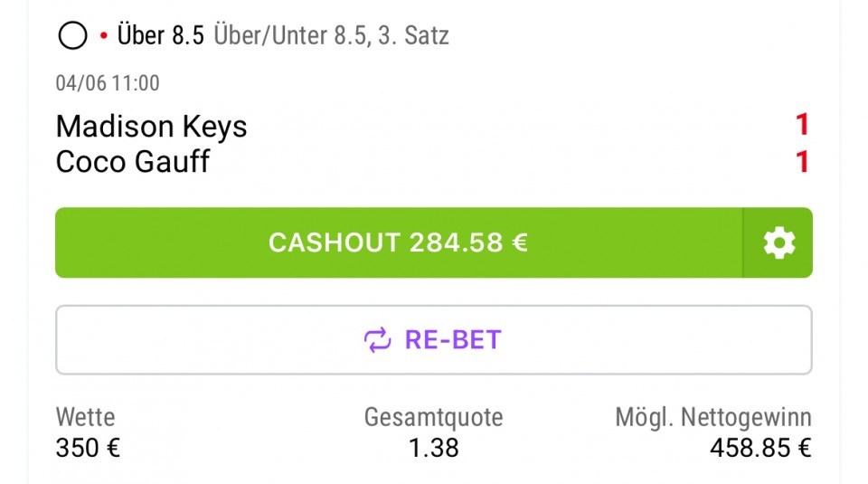Open the Madison Keys player name
Screen dimensions: 868x484
point(151,127)
